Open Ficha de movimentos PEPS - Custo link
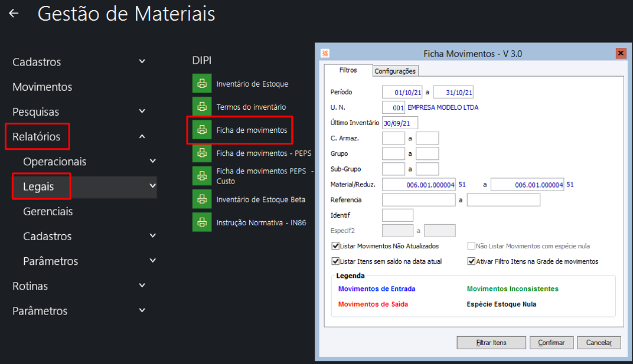633x364 pixels. [x=265, y=176]
